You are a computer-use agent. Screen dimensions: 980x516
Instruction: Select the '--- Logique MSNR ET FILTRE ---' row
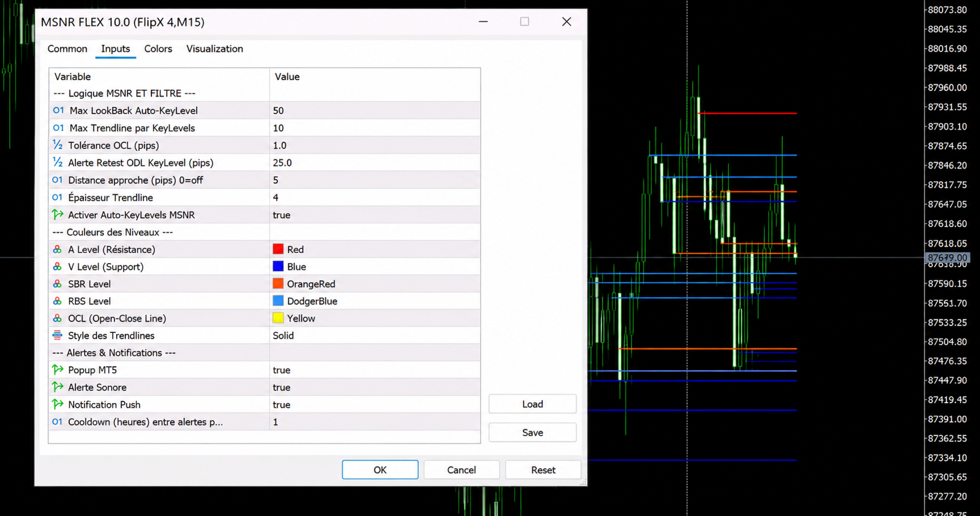265,94
